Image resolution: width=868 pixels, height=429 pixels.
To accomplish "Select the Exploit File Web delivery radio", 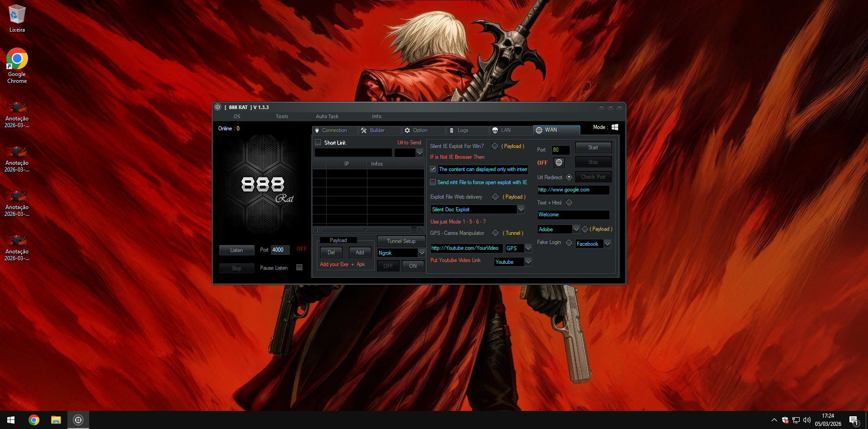I will click(x=495, y=197).
